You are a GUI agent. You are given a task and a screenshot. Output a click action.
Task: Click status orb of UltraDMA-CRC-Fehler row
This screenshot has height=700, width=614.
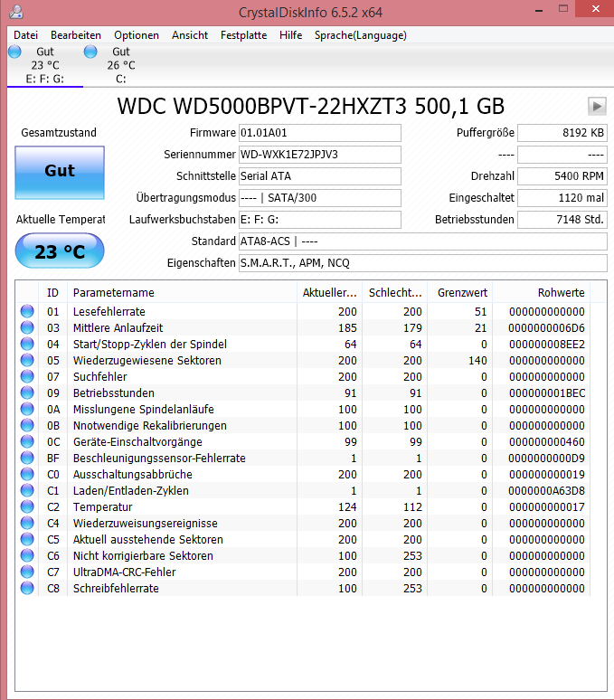coord(27,572)
